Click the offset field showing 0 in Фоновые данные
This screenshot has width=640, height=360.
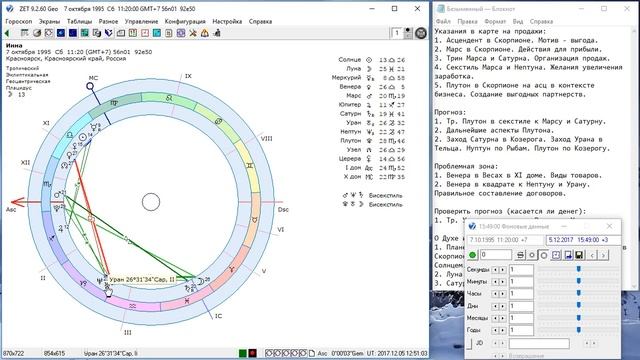pos(496,255)
